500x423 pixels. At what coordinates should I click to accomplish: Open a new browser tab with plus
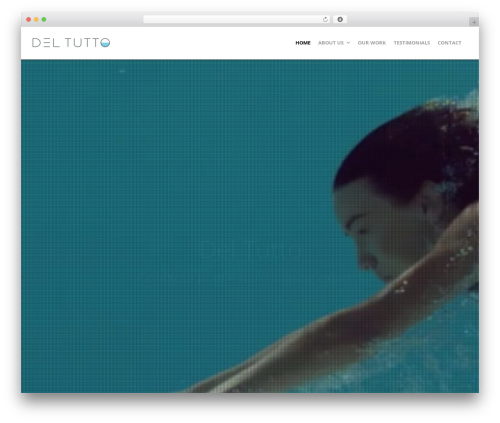[x=474, y=22]
